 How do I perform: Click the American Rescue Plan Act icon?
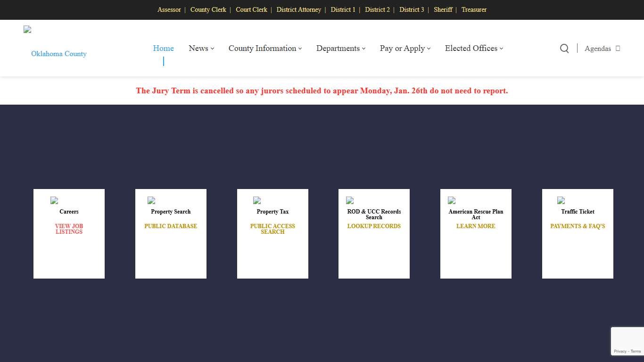point(452,200)
